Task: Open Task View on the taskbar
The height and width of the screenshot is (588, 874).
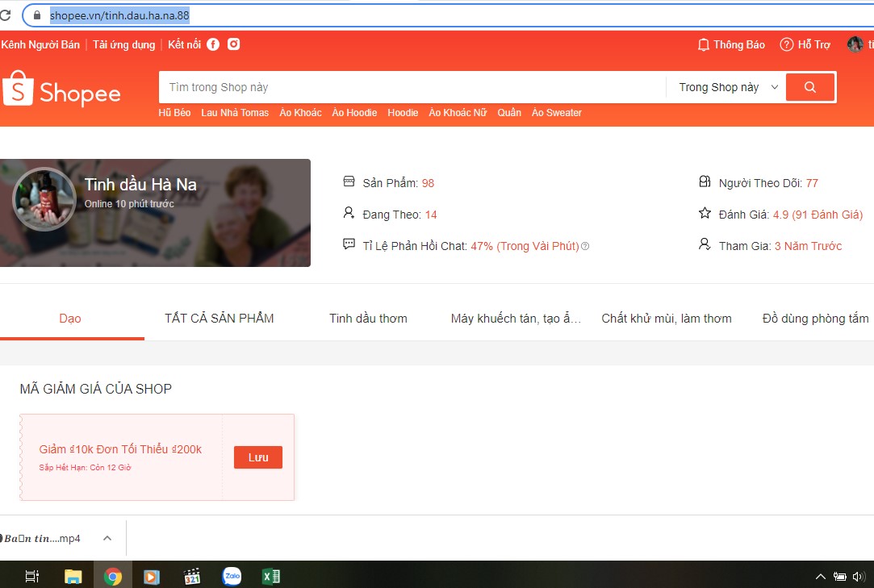Action: click(32, 576)
